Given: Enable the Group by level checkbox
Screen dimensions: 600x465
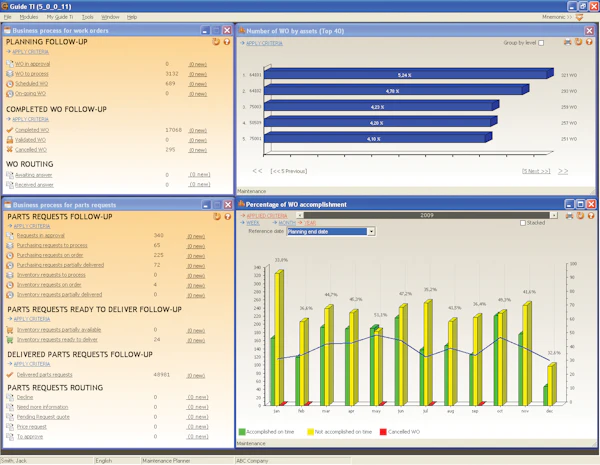Looking at the screenshot, I should (x=541, y=43).
